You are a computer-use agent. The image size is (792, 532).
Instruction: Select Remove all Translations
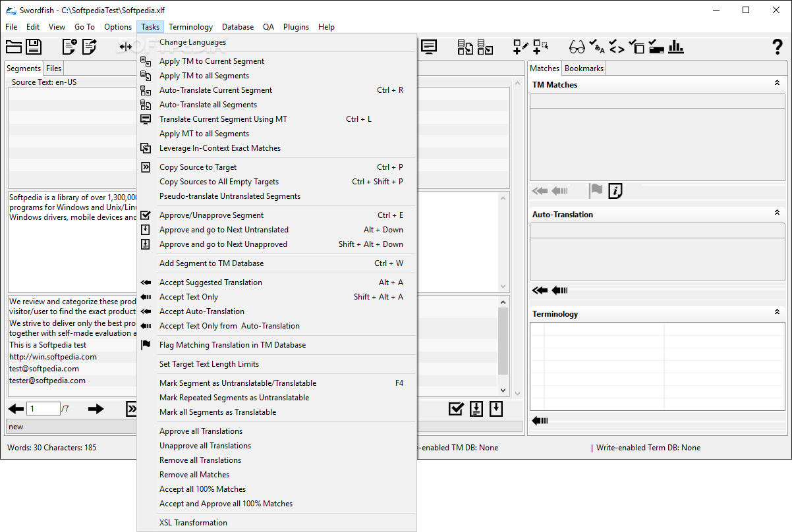(277, 460)
